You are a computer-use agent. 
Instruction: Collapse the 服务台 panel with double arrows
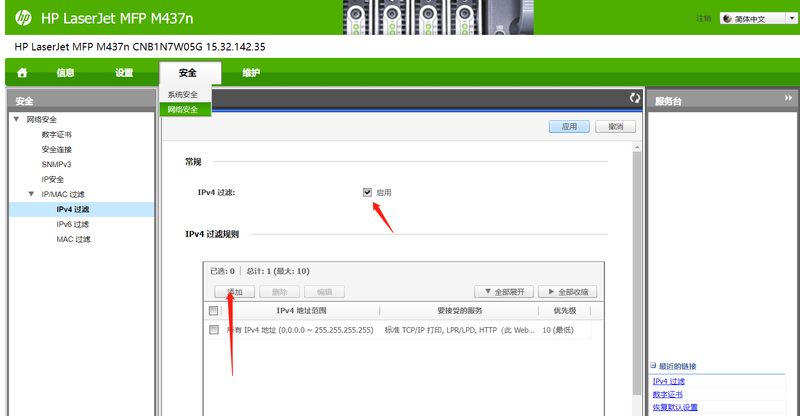pyautogui.click(x=788, y=98)
